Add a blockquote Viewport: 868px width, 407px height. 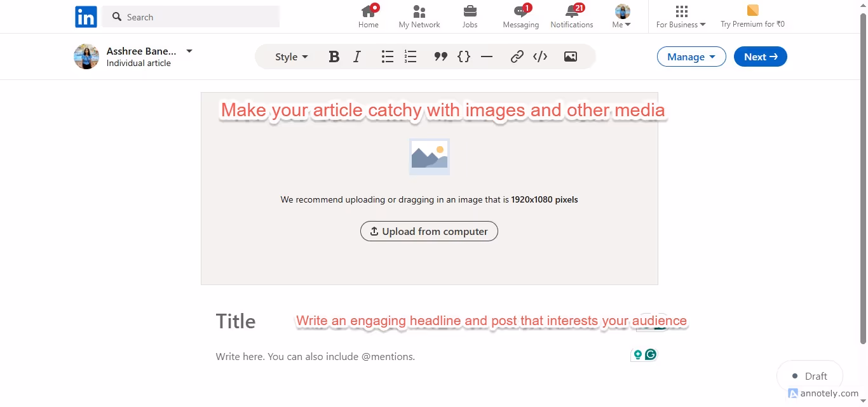[441, 57]
